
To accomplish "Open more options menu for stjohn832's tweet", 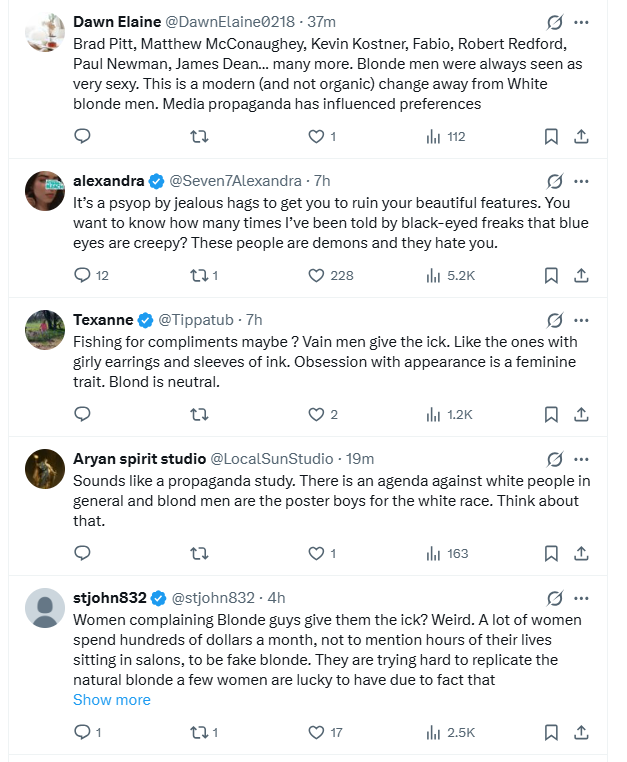I will tap(581, 598).
